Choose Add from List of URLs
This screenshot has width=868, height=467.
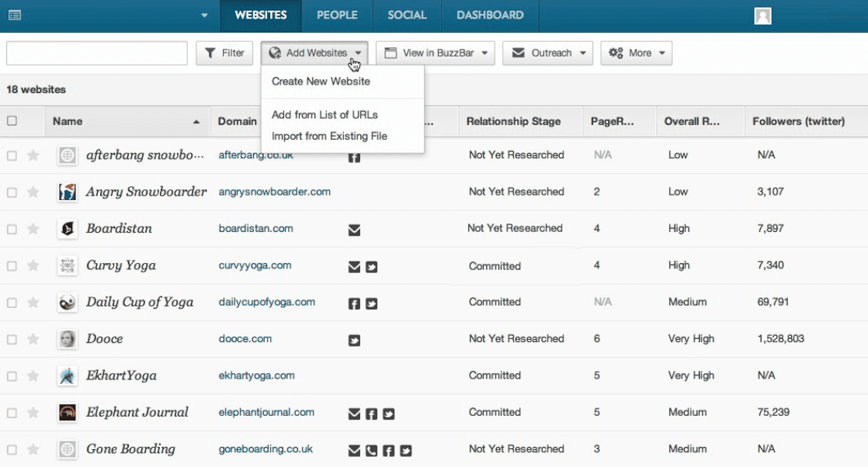pos(325,115)
